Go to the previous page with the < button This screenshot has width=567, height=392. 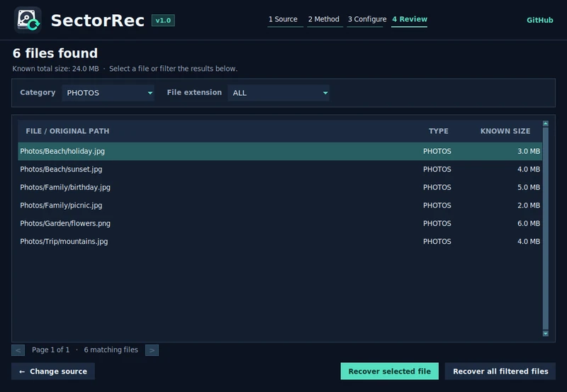(18, 350)
